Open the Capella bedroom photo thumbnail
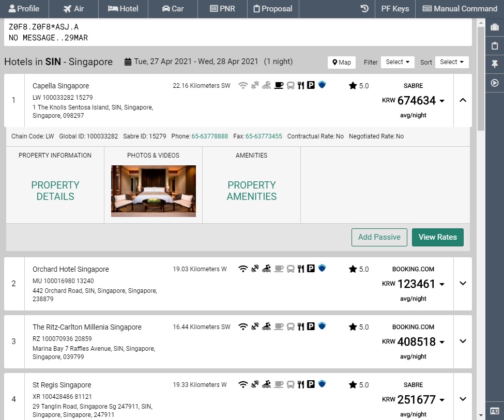Viewport: 504px width, 420px height. point(154,191)
